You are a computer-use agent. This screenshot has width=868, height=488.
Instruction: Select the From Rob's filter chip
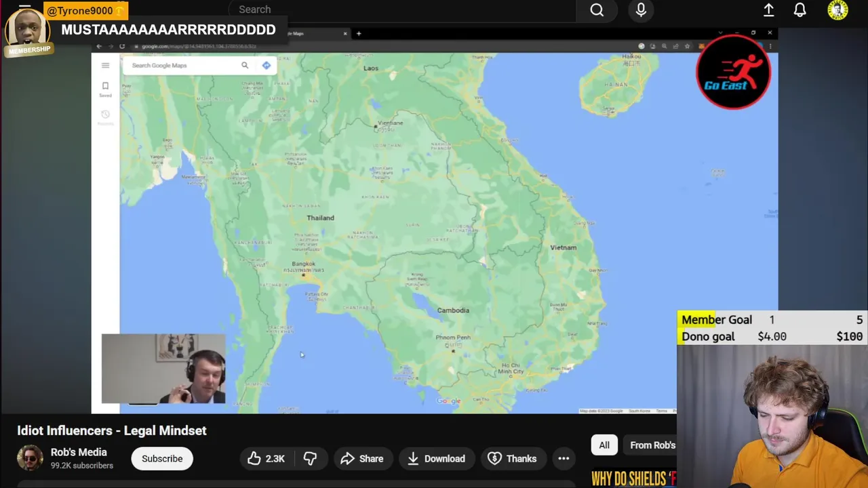tap(652, 445)
